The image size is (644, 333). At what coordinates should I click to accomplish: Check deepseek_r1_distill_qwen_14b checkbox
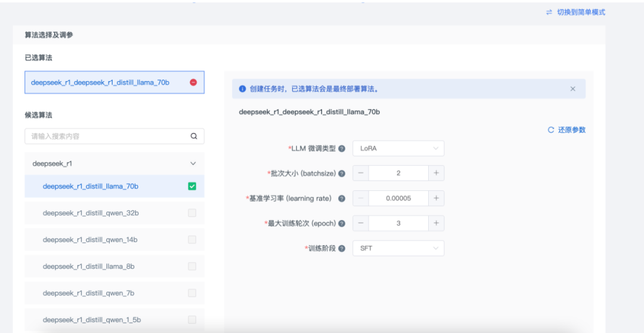pos(192,240)
